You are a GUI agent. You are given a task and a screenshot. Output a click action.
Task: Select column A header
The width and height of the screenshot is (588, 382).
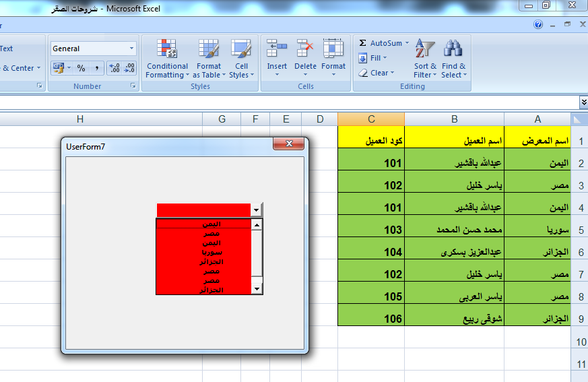click(537, 119)
